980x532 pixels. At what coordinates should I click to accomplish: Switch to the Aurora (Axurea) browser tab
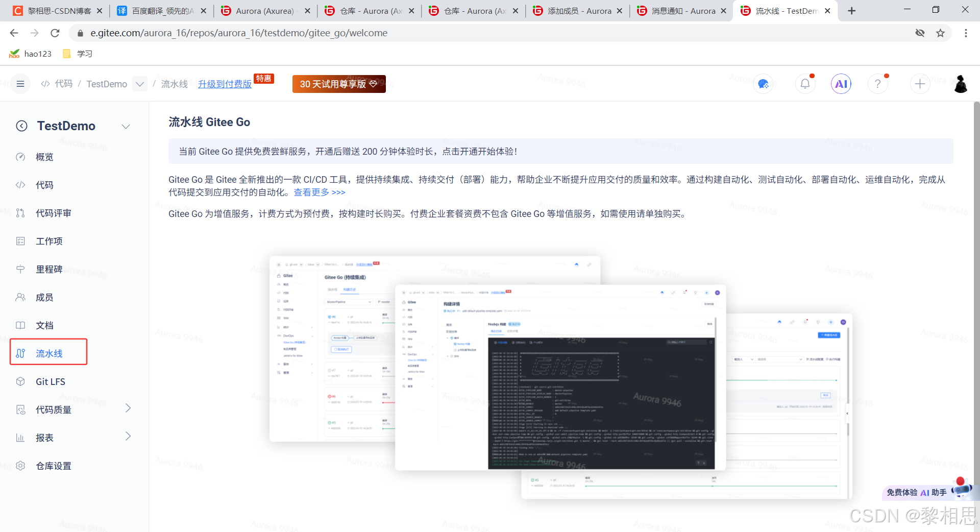pyautogui.click(x=265, y=11)
